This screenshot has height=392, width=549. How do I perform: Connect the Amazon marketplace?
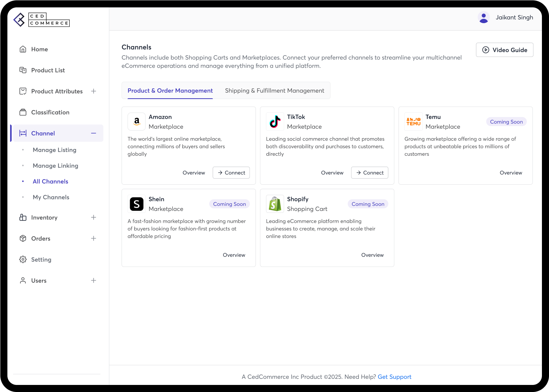point(231,173)
